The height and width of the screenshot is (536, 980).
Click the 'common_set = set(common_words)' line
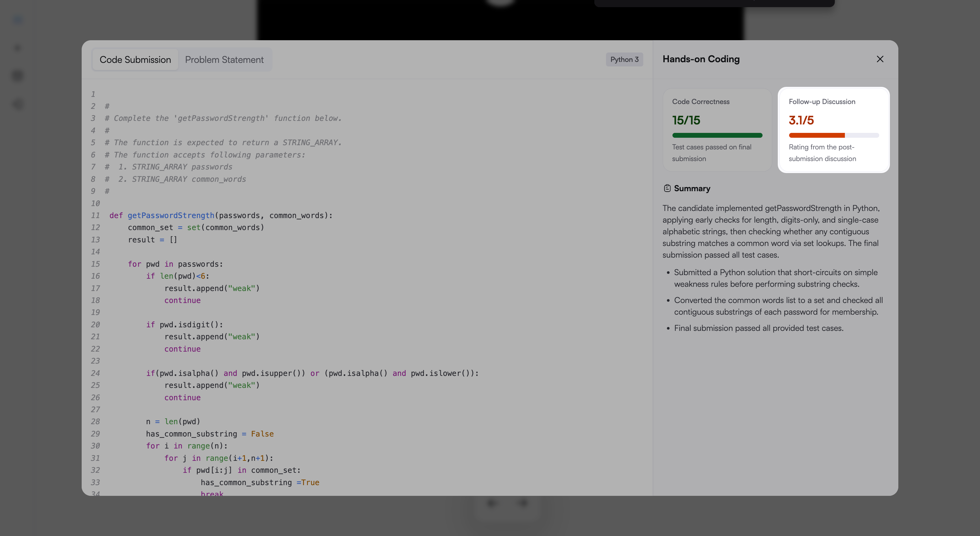click(x=195, y=227)
